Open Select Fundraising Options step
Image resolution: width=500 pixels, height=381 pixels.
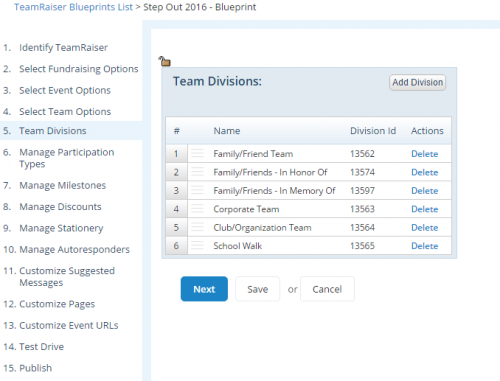pos(79,69)
